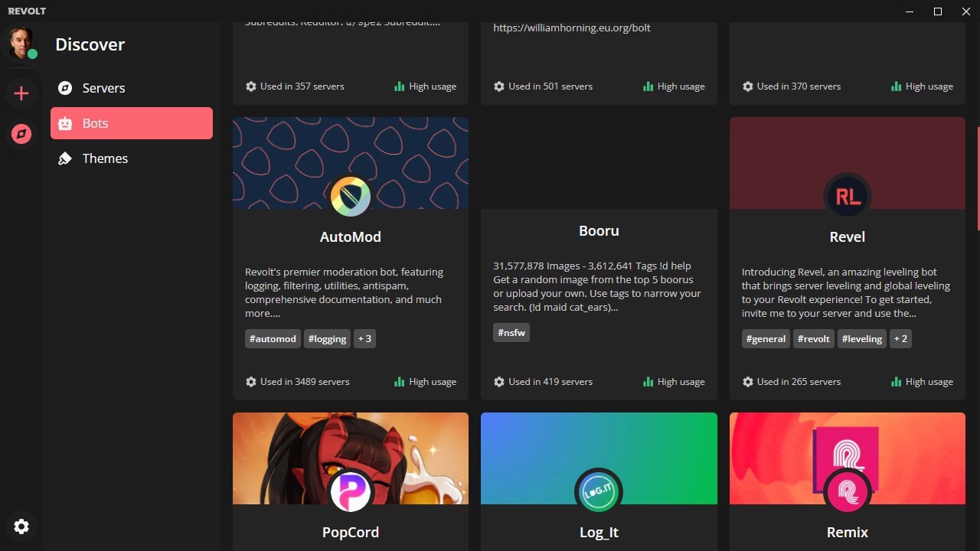Click gear icon beside Used in 357 servers
Image resolution: width=980 pixels, height=551 pixels.
pyautogui.click(x=251, y=86)
